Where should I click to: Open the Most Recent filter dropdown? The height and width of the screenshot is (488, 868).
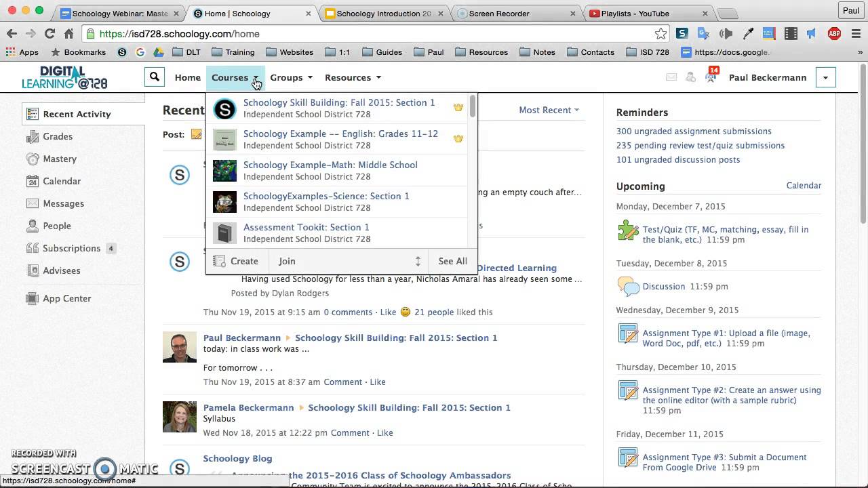pyautogui.click(x=549, y=110)
